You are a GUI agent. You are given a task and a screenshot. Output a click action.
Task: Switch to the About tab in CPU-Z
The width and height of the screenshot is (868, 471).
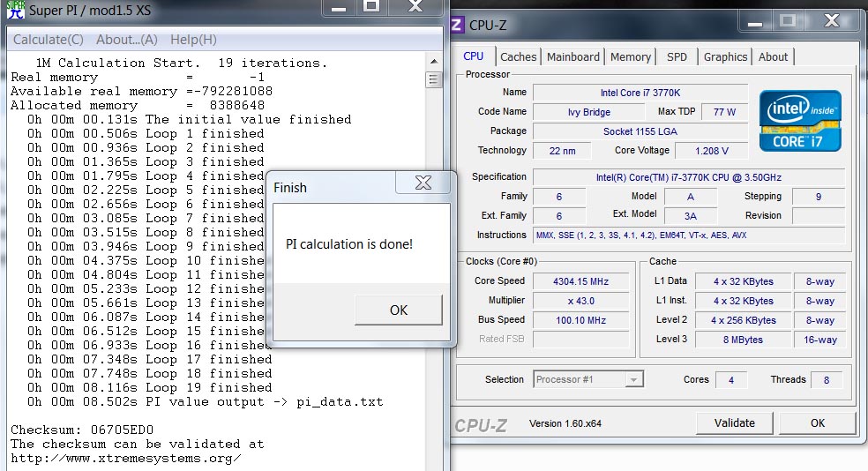pos(773,56)
